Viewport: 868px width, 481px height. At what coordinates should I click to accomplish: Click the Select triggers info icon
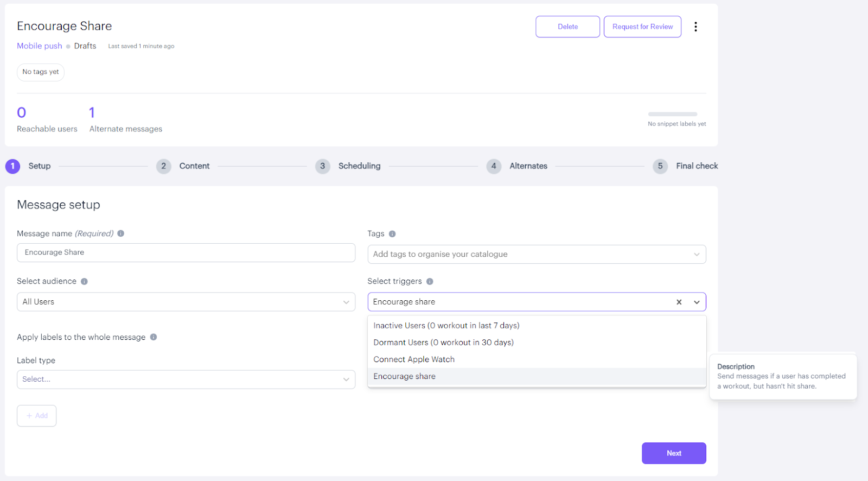(430, 281)
